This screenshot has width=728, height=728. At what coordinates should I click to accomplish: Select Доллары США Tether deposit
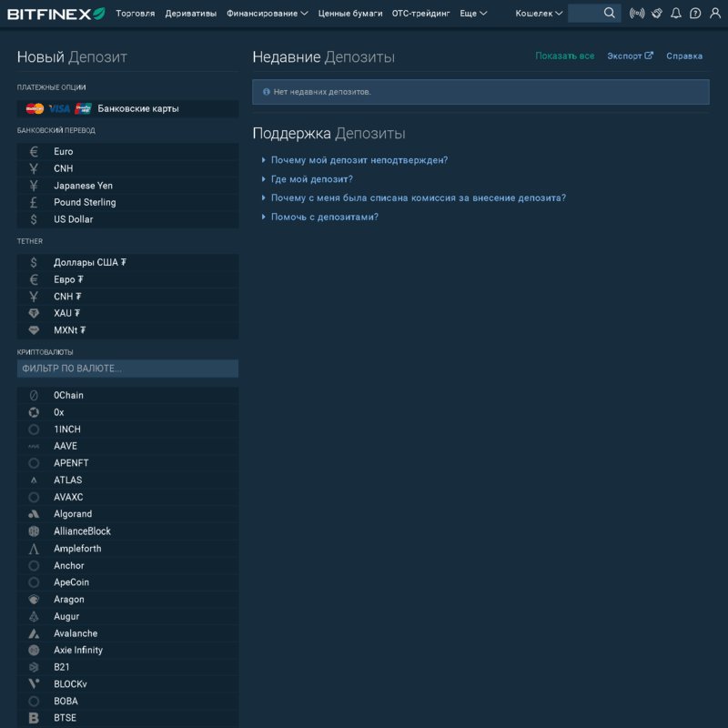[x=127, y=263]
